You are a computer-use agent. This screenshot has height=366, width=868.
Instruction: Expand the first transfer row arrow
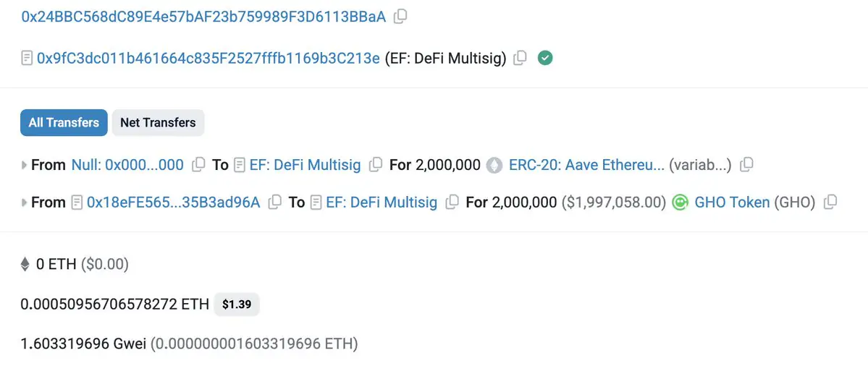point(24,165)
